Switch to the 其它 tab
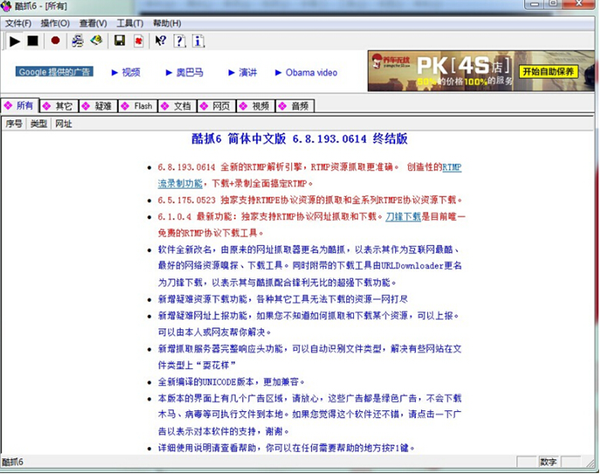The height and width of the screenshot is (474, 600). click(59, 106)
